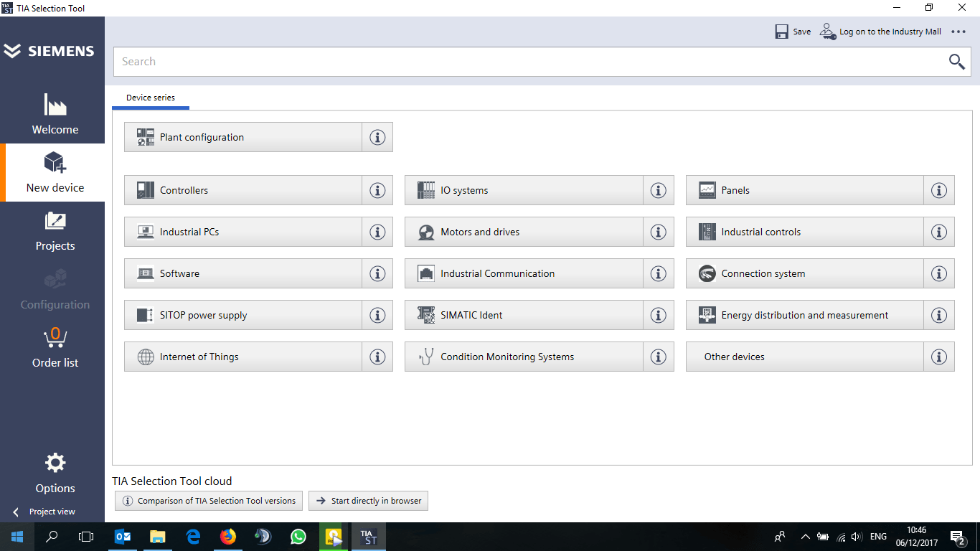Image resolution: width=980 pixels, height=551 pixels.
Task: Open Plant configuration
Action: (243, 137)
